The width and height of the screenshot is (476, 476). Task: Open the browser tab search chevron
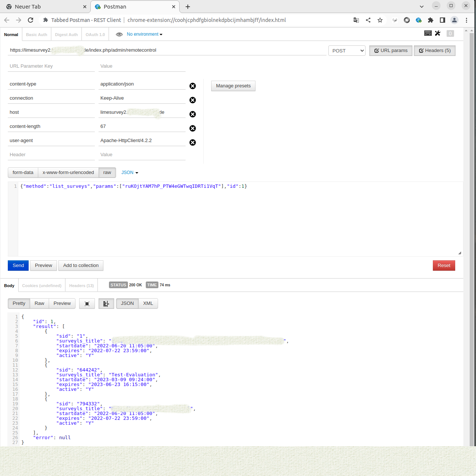click(x=421, y=7)
